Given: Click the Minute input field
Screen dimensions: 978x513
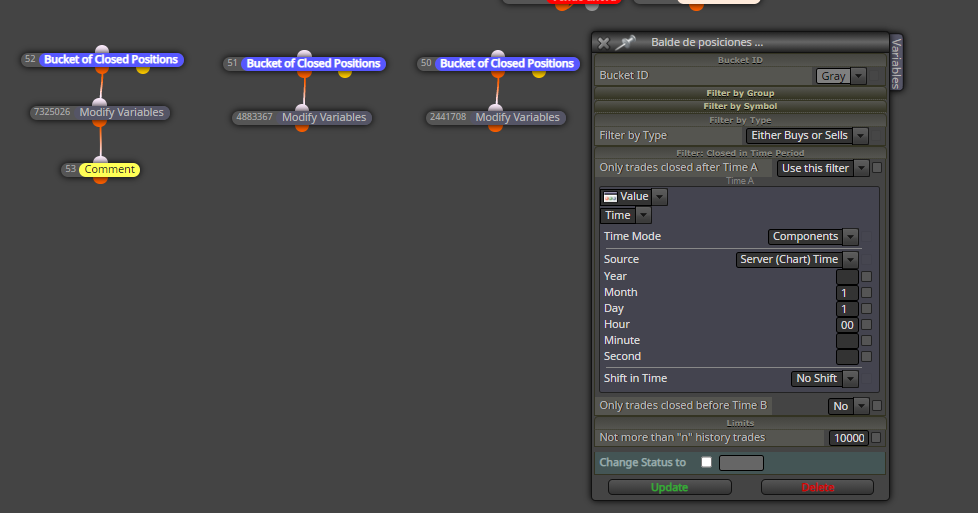Looking at the screenshot, I should [847, 341].
